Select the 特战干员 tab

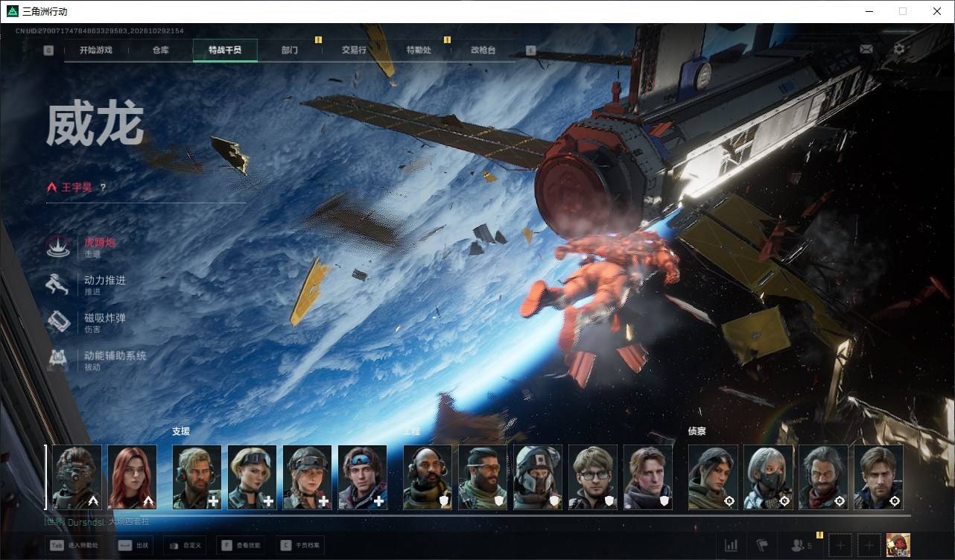pos(225,50)
